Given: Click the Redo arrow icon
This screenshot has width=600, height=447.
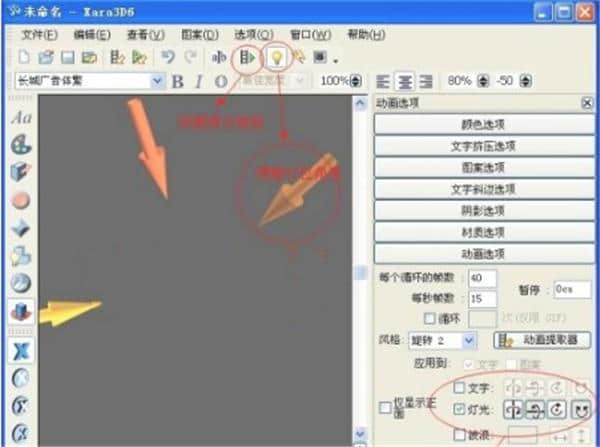Looking at the screenshot, I should pos(190,57).
